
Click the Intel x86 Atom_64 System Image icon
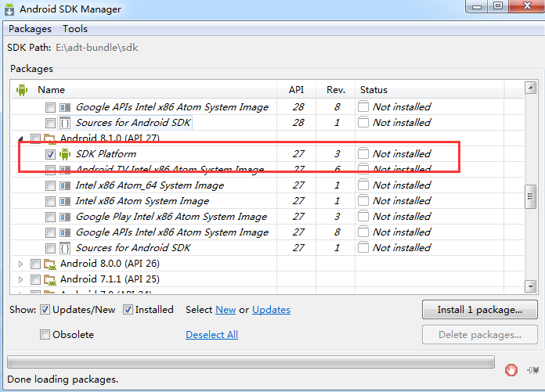click(65, 185)
